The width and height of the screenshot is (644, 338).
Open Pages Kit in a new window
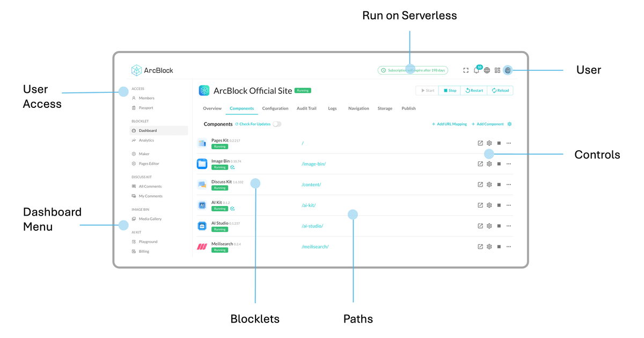pyautogui.click(x=480, y=143)
